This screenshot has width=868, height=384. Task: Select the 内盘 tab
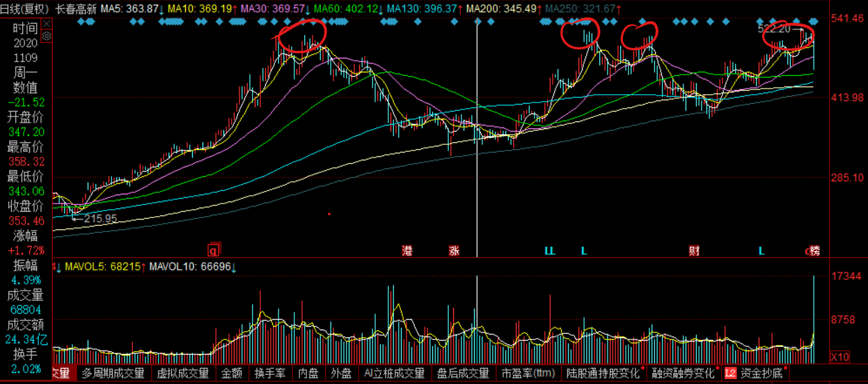click(x=308, y=374)
